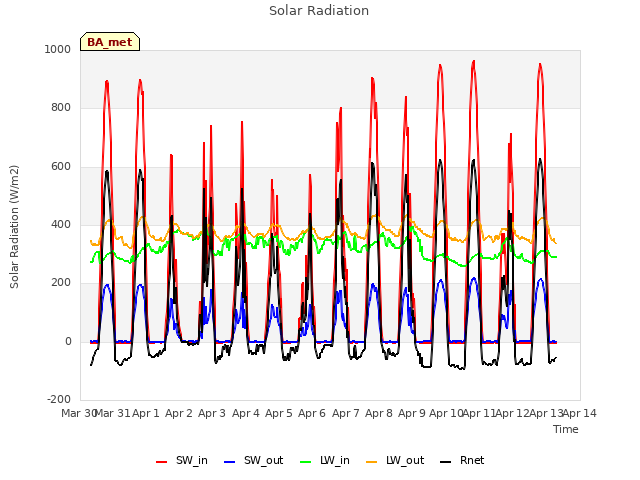The image size is (640, 480).
Task: Click the Solar Radiation (W/m2) axis label
Action: pyautogui.click(x=14, y=227)
